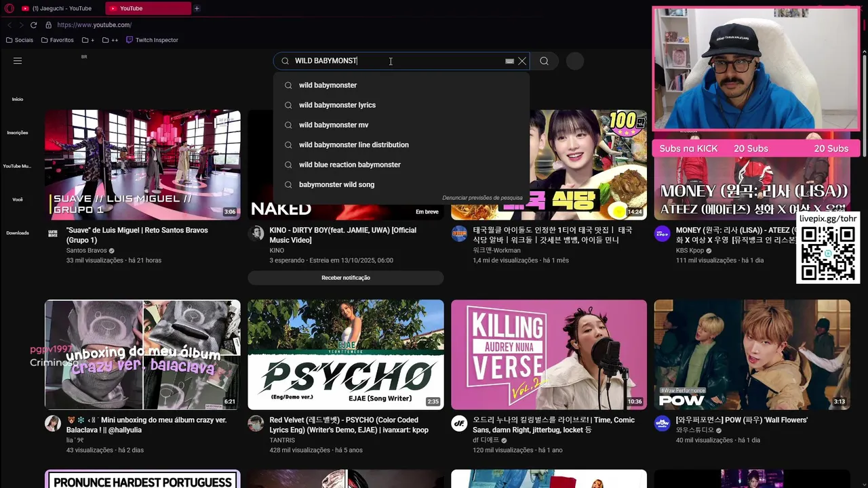The image size is (868, 488).
Task: Open YouTube hamburger guide menu
Action: click(x=18, y=61)
